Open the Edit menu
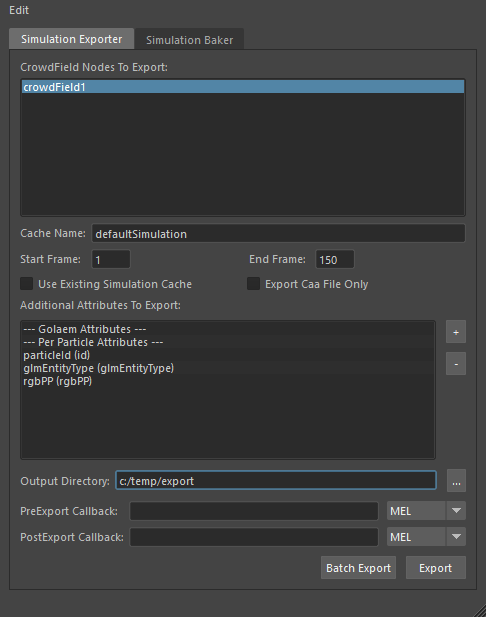486x617 pixels. (x=19, y=10)
